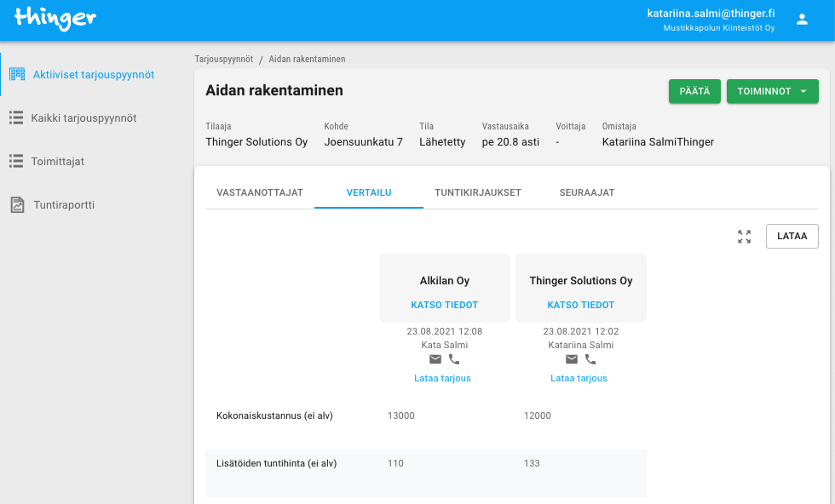This screenshot has width=835, height=504.
Task: Select the VERTAILU tab
Action: point(369,192)
